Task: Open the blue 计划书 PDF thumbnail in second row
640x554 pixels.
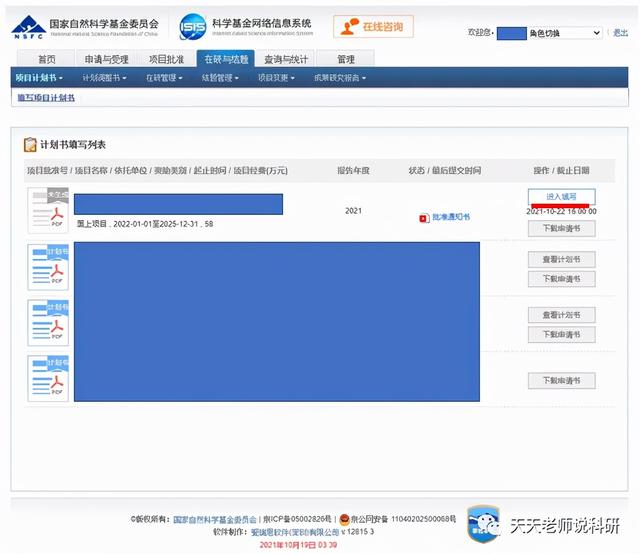Action: click(x=48, y=267)
